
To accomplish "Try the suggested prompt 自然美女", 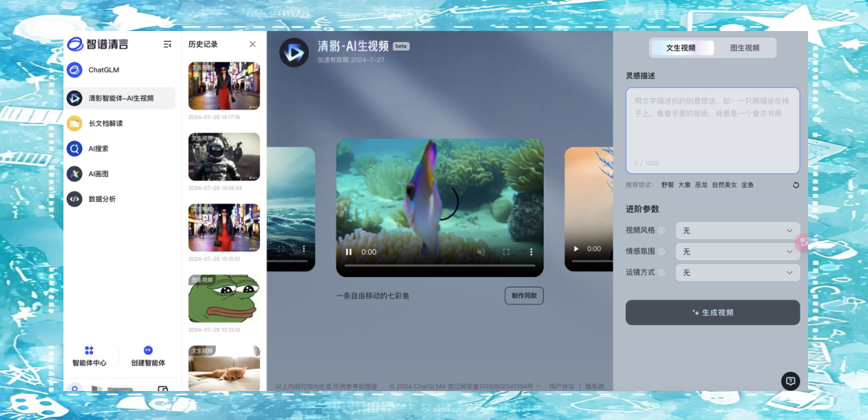I will pos(725,185).
